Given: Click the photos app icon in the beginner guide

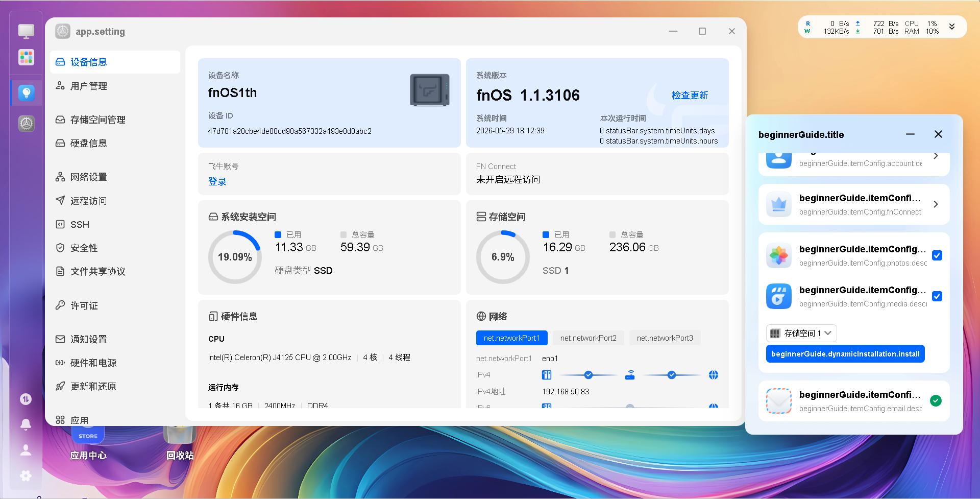Looking at the screenshot, I should tap(779, 255).
